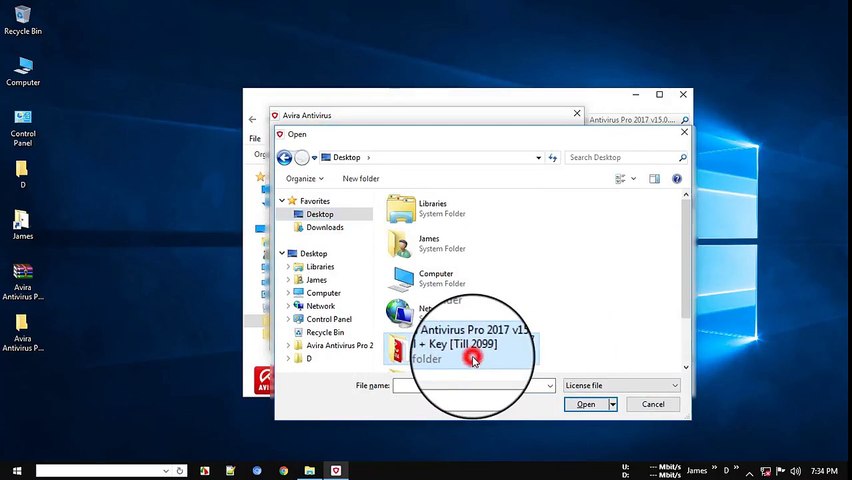Collapse the Desktop tree node
Image resolution: width=852 pixels, height=480 pixels.
point(282,253)
